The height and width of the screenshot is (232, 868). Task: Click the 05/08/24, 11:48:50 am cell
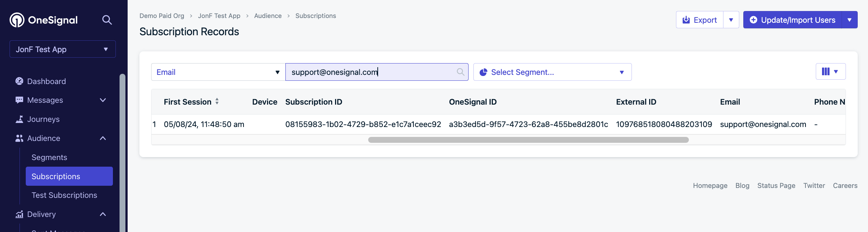click(204, 124)
